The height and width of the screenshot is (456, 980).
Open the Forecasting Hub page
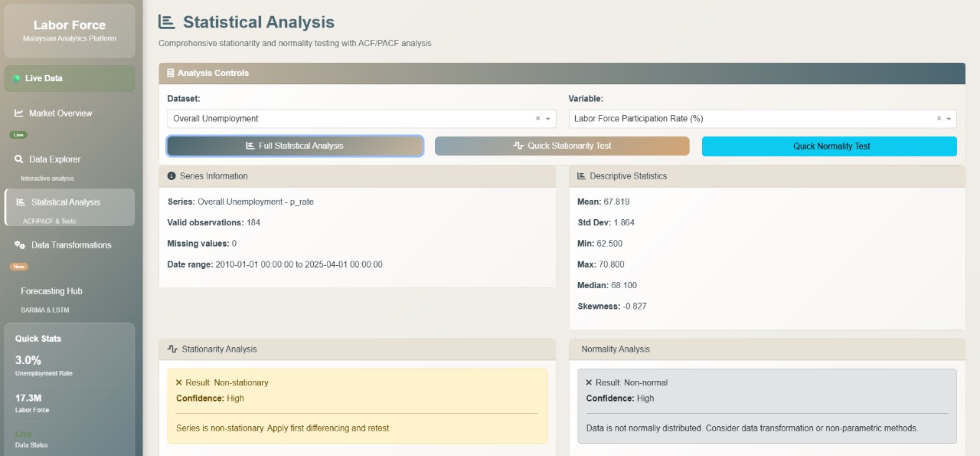click(51, 291)
